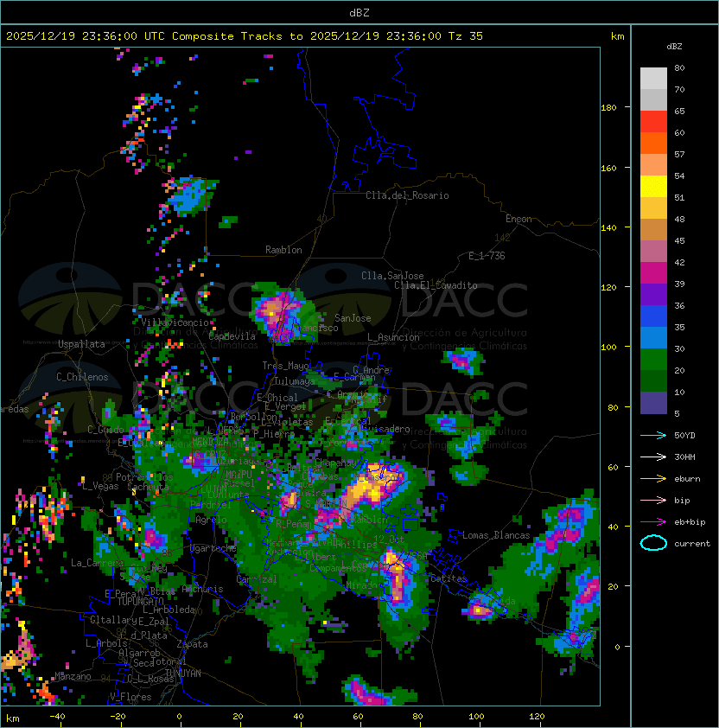
Task: Pick the dark purple 5 dBZ swatch
Action: [653, 403]
